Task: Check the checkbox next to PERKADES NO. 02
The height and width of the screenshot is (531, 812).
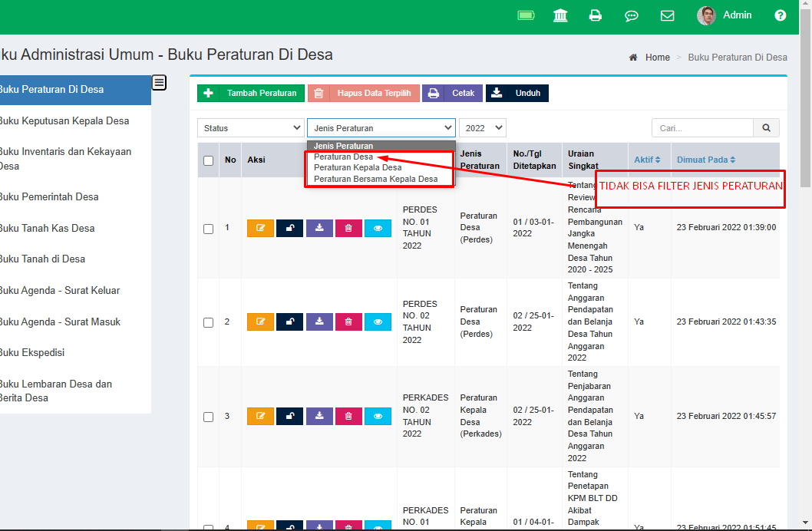Action: click(x=208, y=415)
